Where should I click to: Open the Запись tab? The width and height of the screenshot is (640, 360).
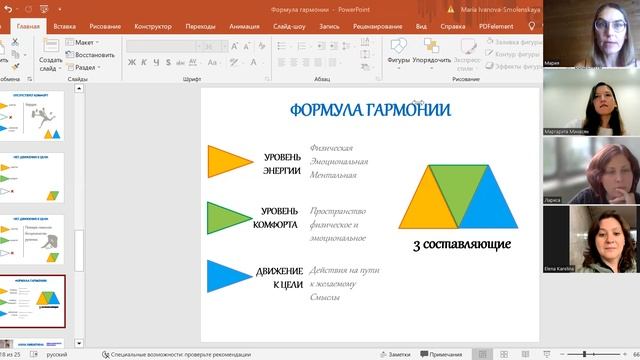click(329, 27)
